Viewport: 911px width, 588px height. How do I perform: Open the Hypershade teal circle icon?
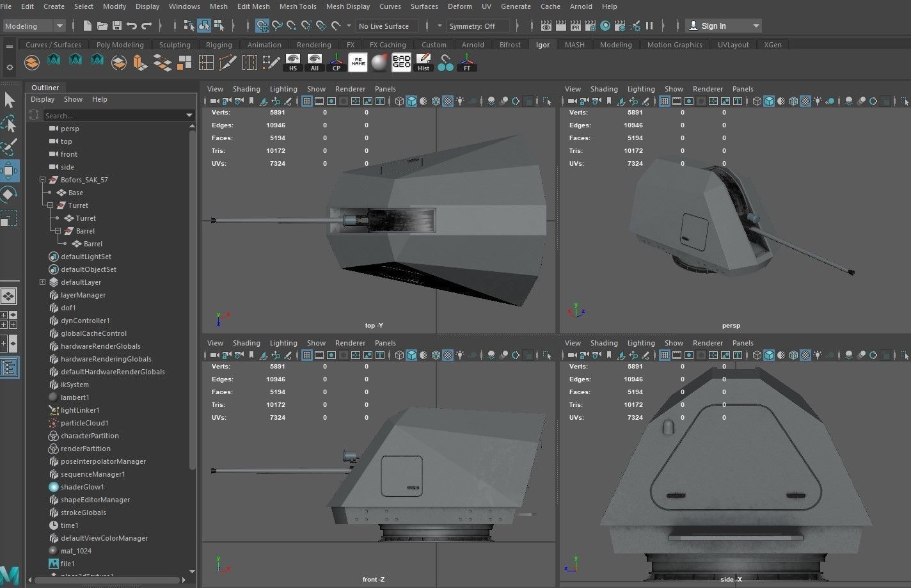pyautogui.click(x=605, y=26)
